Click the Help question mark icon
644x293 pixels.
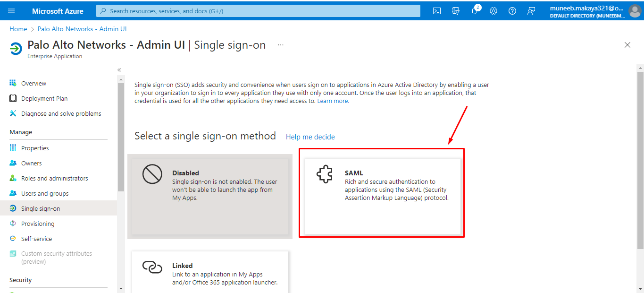coord(512,11)
